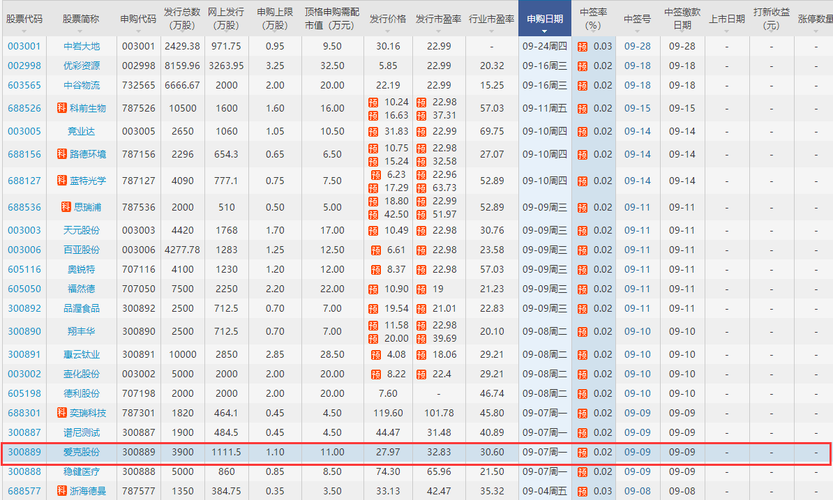Click the 预 badge before price 19.54

(x=373, y=309)
